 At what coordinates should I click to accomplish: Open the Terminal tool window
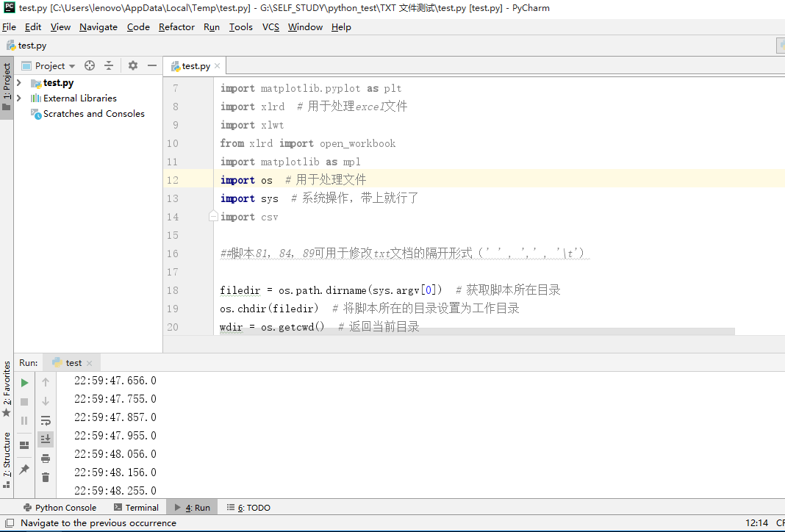coord(136,508)
